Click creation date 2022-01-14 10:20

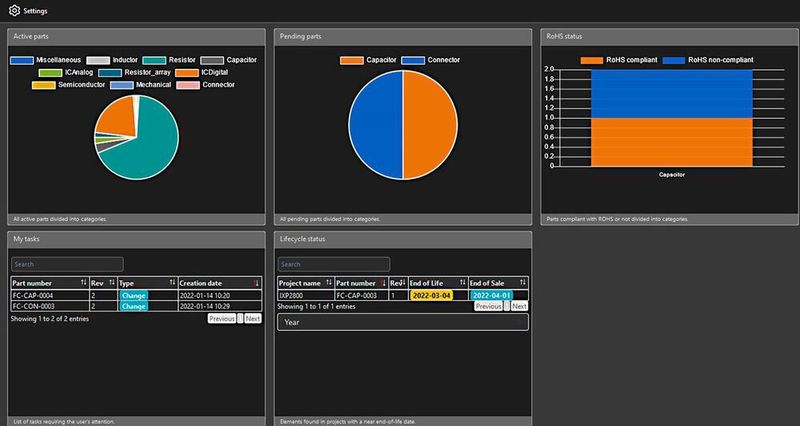tap(205, 295)
